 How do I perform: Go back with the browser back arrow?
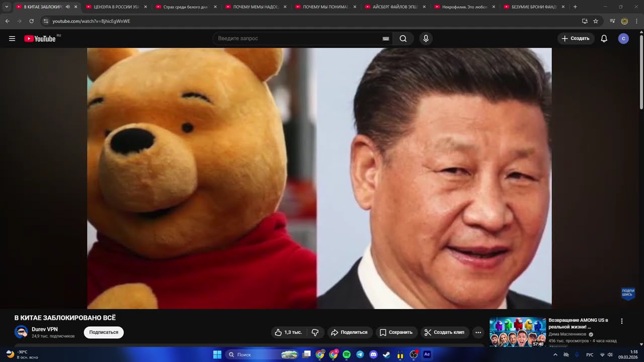(x=8, y=21)
